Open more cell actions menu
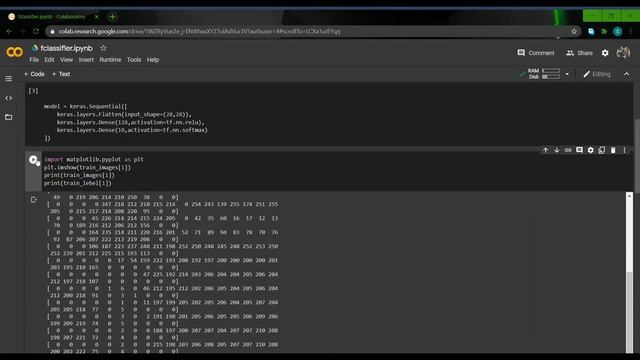This screenshot has width=640, height=360. pyautogui.click(x=624, y=150)
